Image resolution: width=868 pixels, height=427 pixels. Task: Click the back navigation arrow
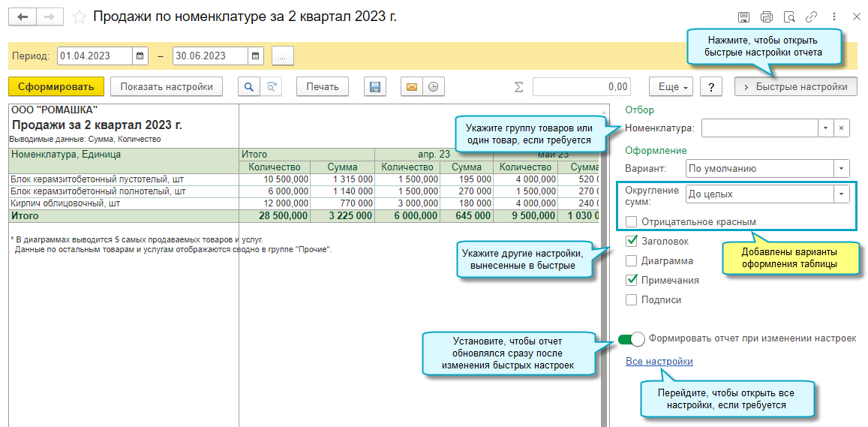(23, 17)
